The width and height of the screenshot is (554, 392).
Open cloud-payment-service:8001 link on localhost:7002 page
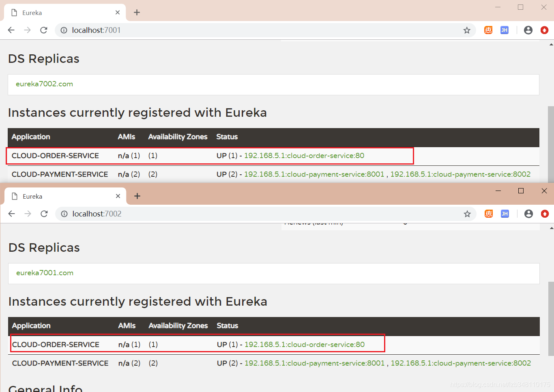(315, 363)
